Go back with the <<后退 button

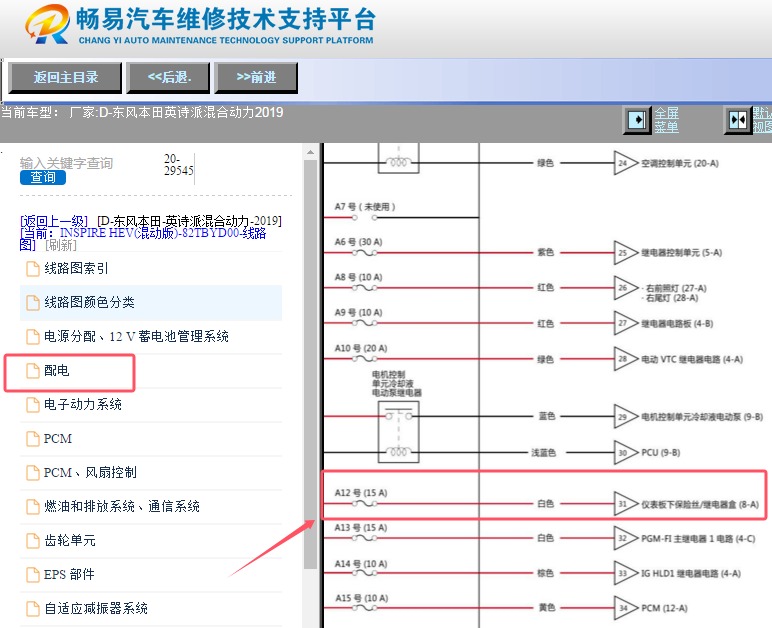point(168,77)
